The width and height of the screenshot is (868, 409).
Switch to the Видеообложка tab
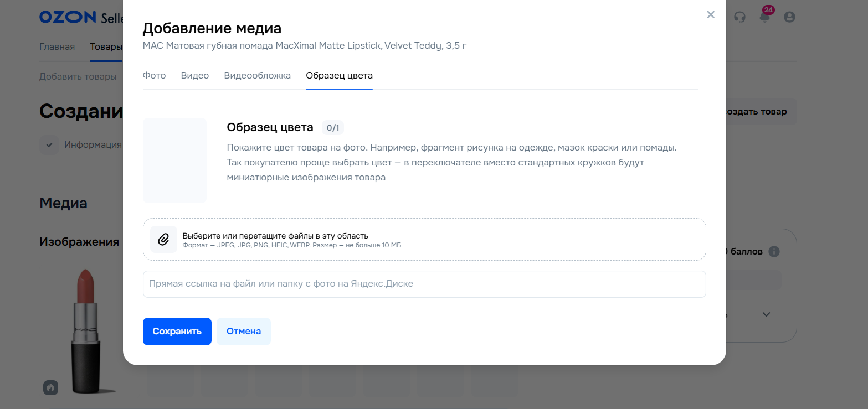(258, 76)
